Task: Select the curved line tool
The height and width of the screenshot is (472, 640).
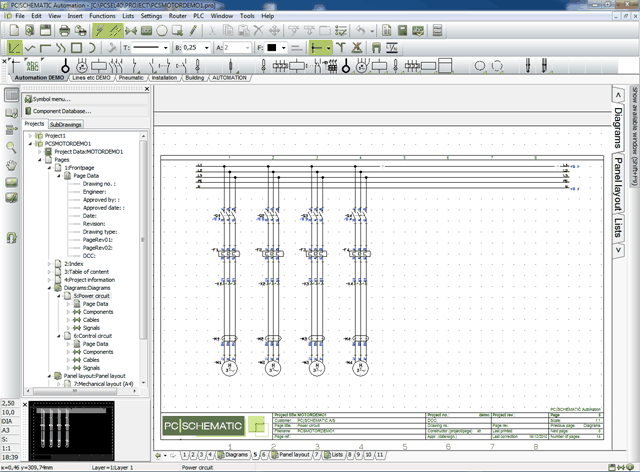Action: pos(60,48)
